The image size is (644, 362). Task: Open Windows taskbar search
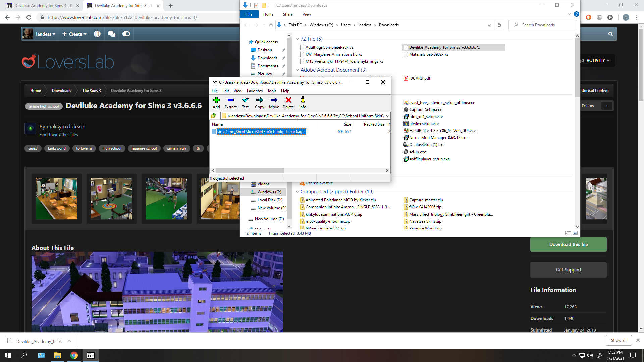[x=24, y=355]
